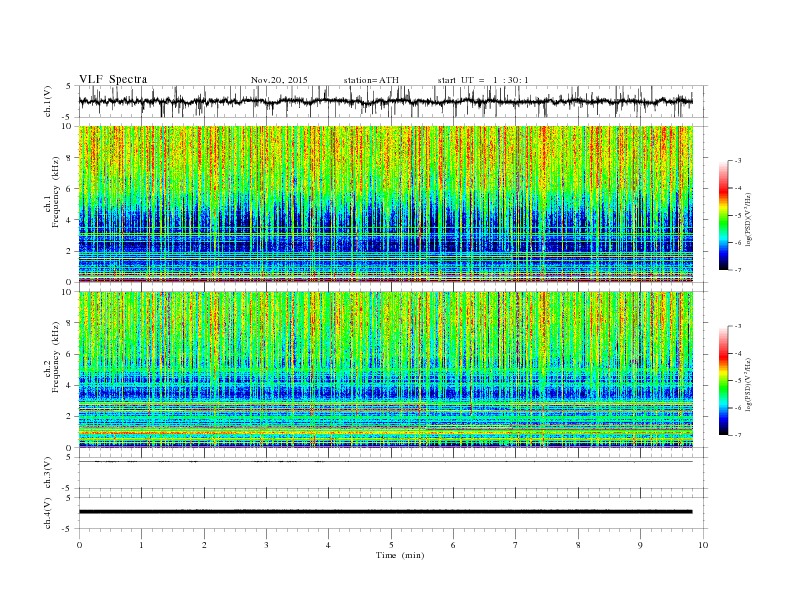Click the 'VLF Spectra' title text
This screenshot has height=612, width=792.
113,79
